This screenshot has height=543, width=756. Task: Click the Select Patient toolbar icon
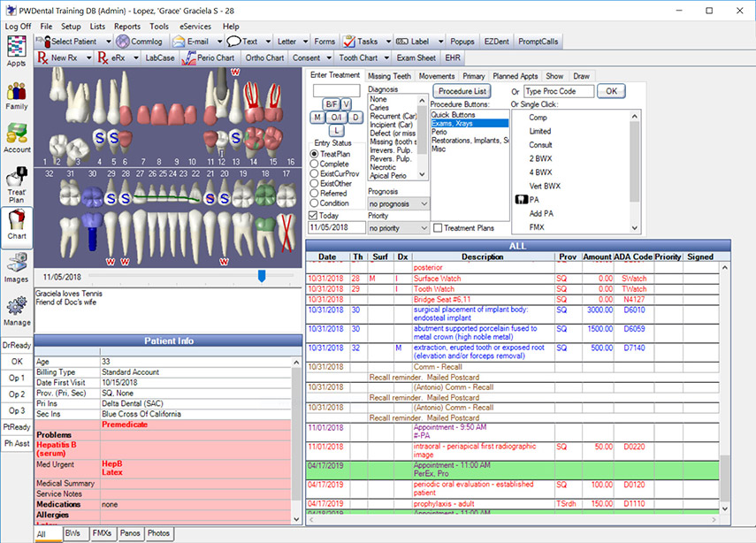pos(43,42)
